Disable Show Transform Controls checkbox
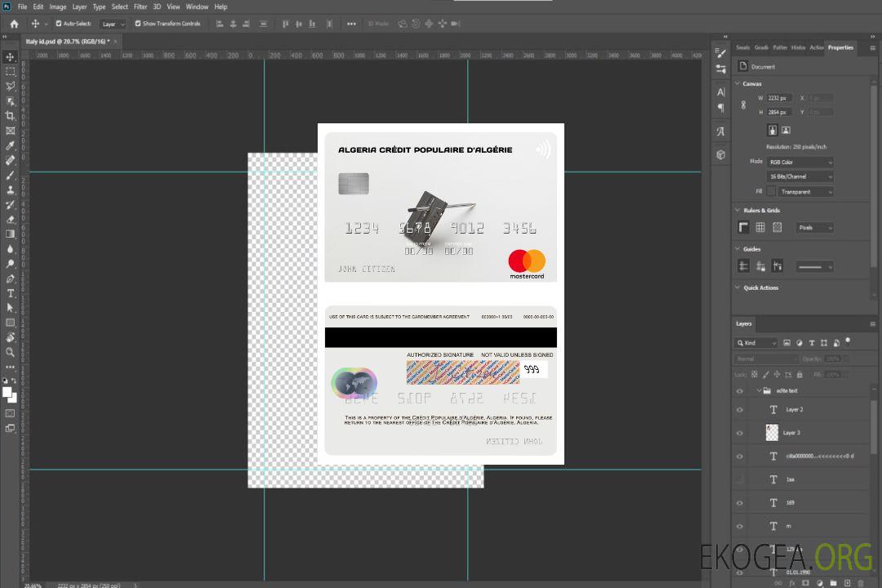The height and width of the screenshot is (588, 882). click(x=138, y=24)
